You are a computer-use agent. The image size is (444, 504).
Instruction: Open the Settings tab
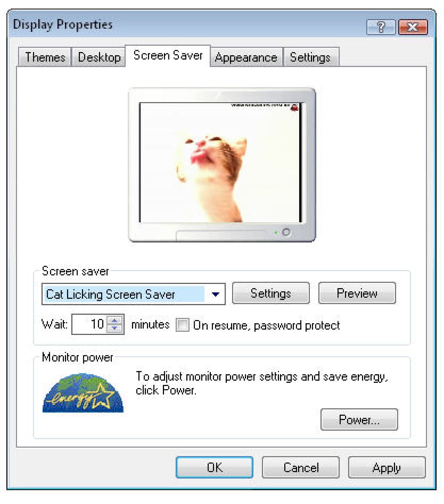310,57
